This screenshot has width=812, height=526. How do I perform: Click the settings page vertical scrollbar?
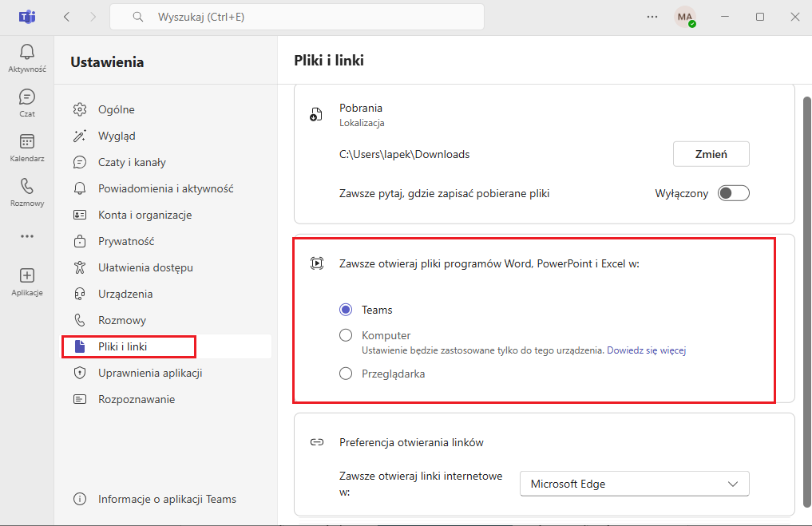tap(807, 302)
